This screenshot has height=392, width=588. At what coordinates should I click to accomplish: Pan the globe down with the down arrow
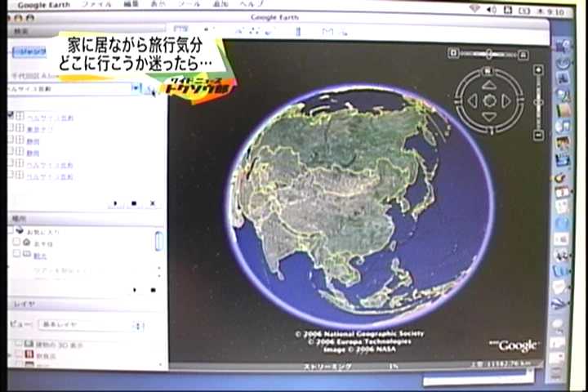[488, 117]
